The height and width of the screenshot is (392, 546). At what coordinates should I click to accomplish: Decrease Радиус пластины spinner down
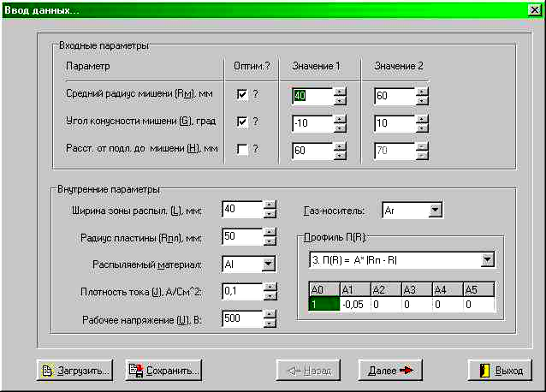click(x=270, y=241)
